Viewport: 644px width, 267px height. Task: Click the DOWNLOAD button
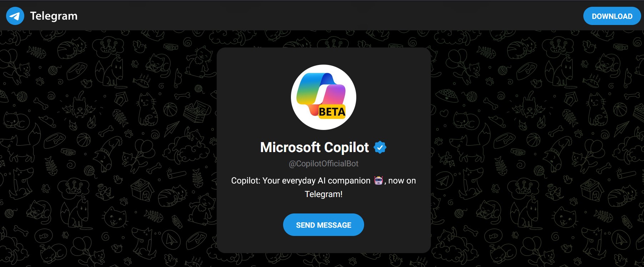click(x=612, y=16)
